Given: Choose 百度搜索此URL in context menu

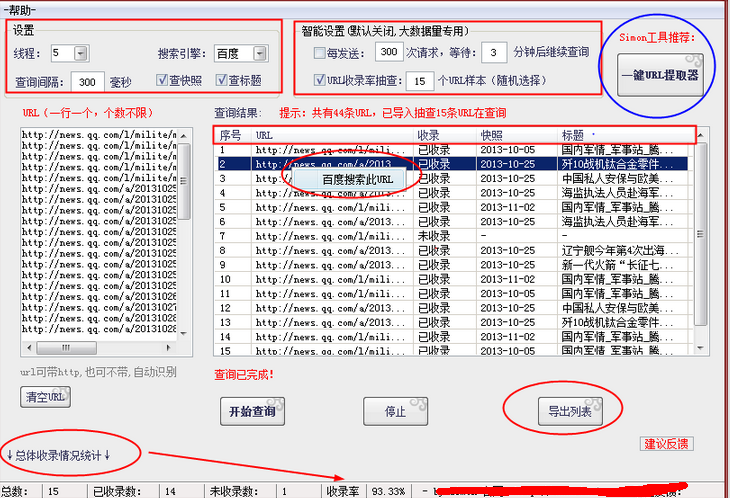Looking at the screenshot, I should [348, 180].
